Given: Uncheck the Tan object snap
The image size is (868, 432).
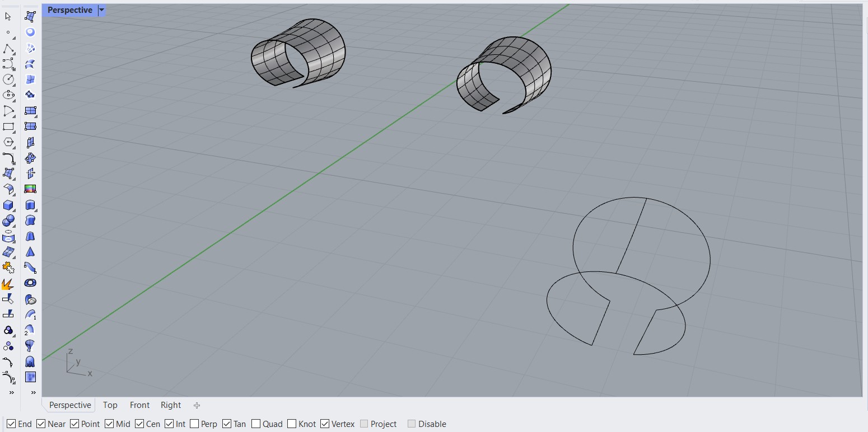Looking at the screenshot, I should coord(226,424).
